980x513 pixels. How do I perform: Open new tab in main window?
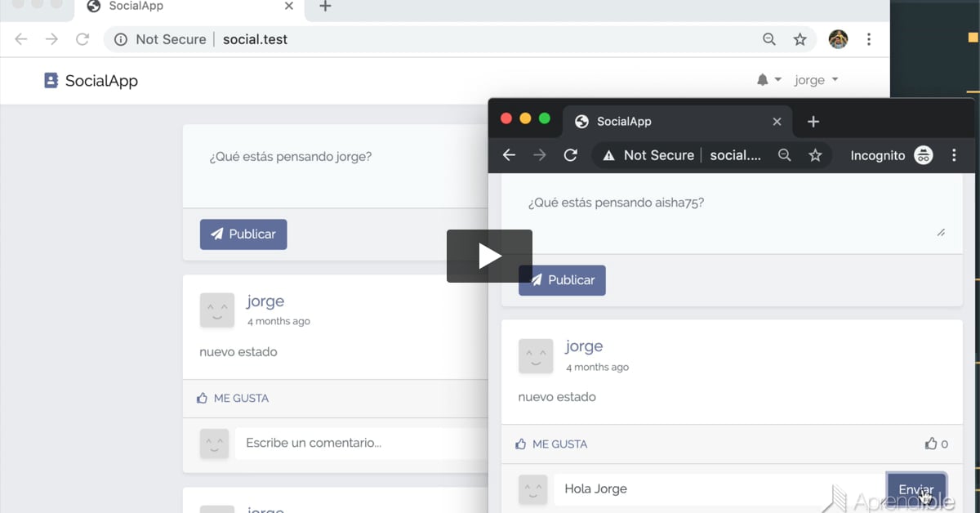[x=325, y=7]
